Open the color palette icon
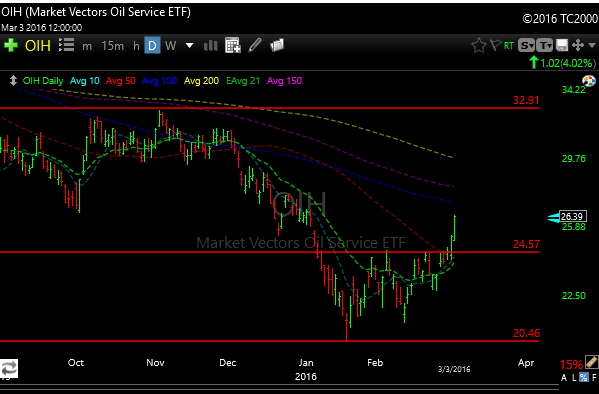Screen dimensions: 599x394 click(589, 81)
